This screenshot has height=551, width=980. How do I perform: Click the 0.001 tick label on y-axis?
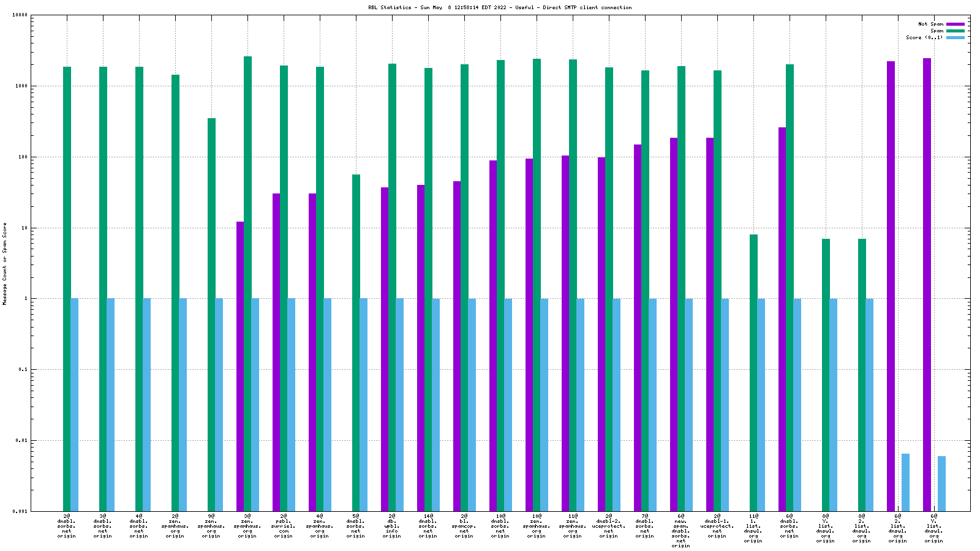(20, 511)
